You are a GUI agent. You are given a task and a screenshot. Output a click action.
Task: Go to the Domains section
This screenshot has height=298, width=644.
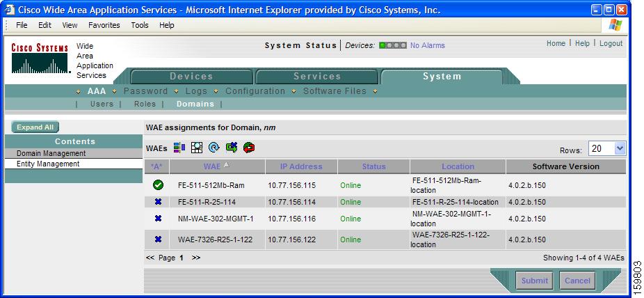click(x=195, y=104)
